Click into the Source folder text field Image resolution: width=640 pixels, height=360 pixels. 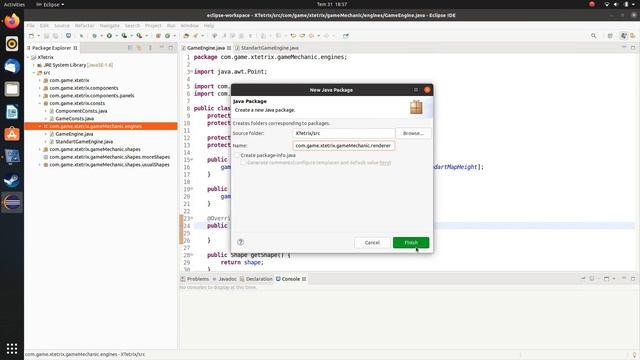[x=344, y=133]
